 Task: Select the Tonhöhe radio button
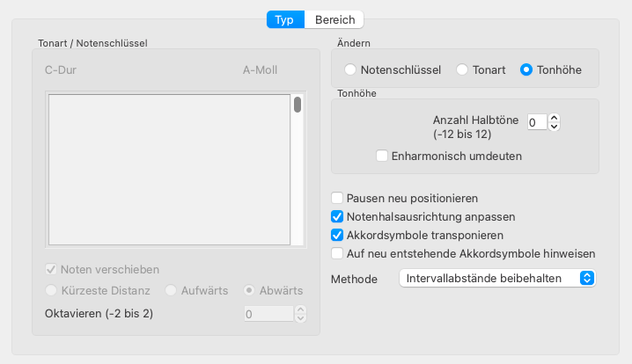tap(526, 69)
